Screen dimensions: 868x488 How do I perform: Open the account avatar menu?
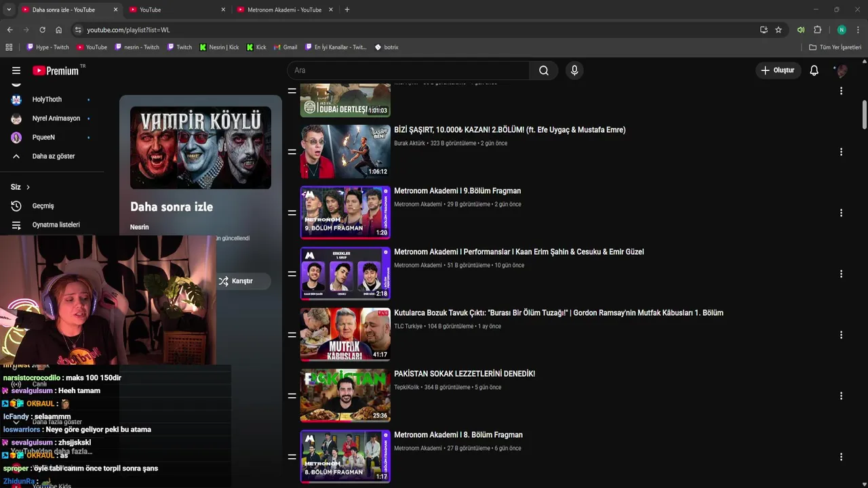[842, 70]
